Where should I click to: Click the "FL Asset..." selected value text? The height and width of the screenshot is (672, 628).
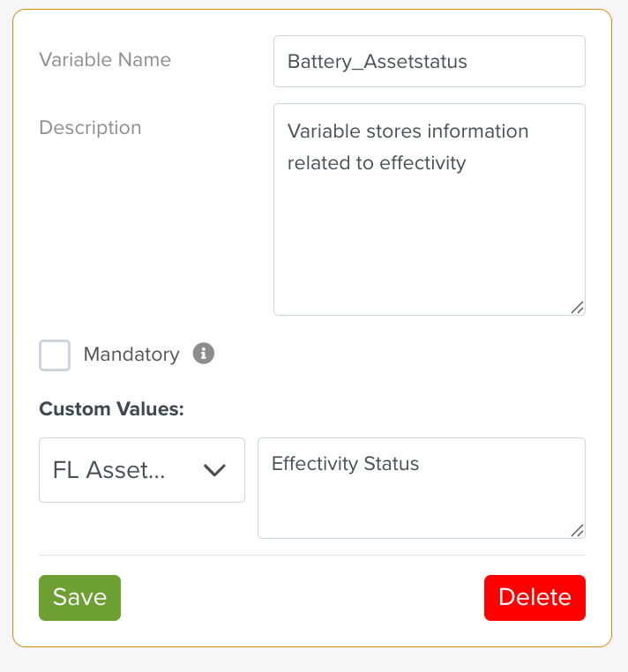pyautogui.click(x=109, y=470)
